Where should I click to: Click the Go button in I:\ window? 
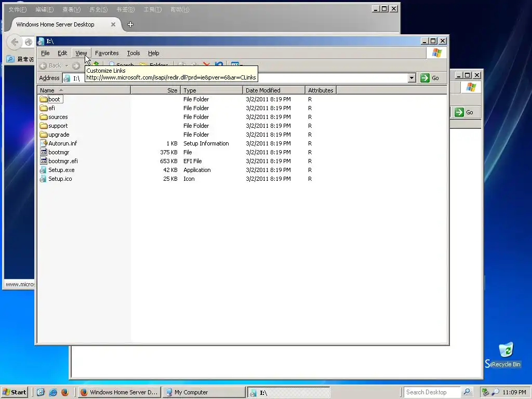(x=430, y=78)
